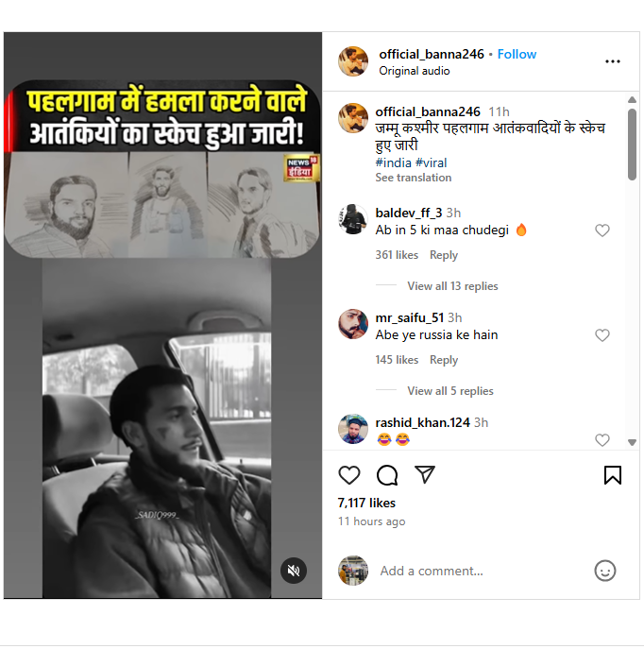Like the post with the heart icon
The width and height of the screenshot is (644, 649).
pyautogui.click(x=349, y=475)
